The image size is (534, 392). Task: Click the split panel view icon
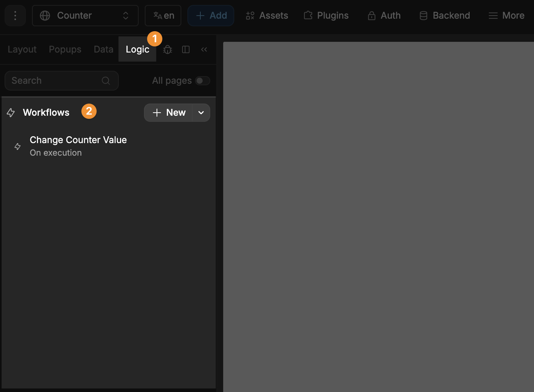(185, 49)
